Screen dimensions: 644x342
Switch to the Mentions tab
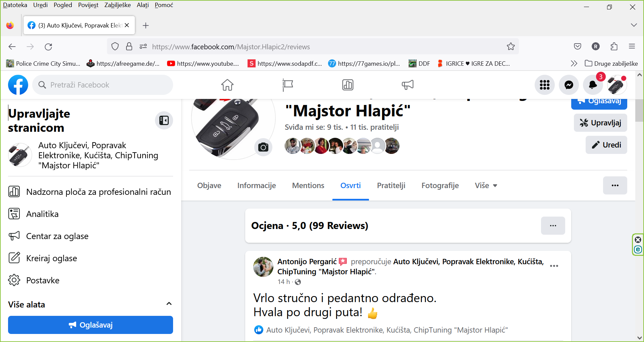[x=308, y=185]
